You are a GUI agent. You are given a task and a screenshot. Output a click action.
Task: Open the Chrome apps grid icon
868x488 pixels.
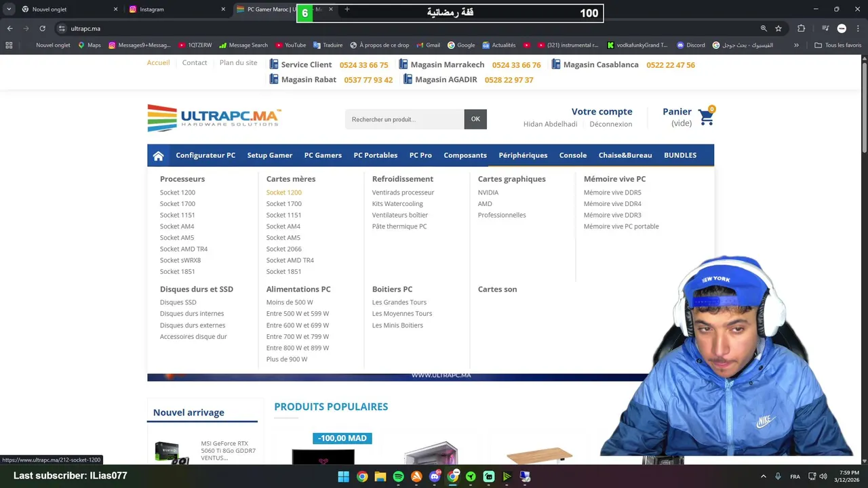9,45
